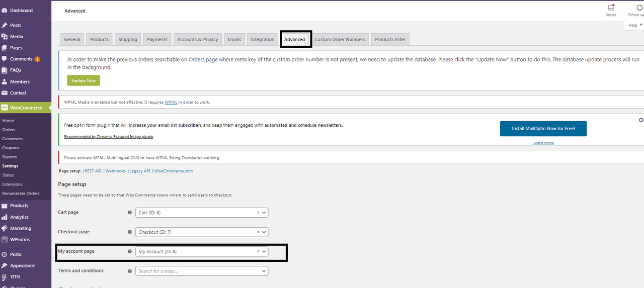
Task: Clear the Cart page selection with x
Action: 258,213
